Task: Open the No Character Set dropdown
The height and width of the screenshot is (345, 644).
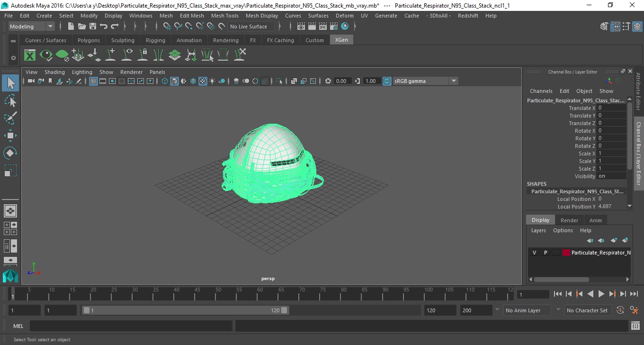Action: point(587,310)
